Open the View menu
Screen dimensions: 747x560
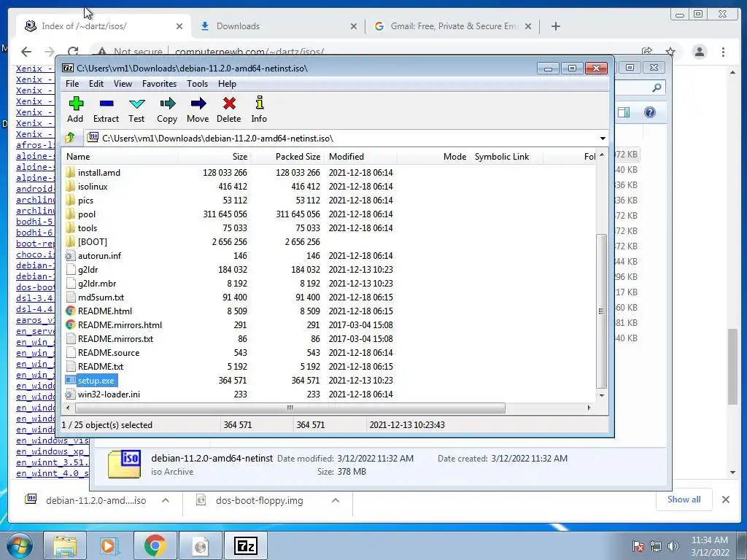tap(123, 84)
